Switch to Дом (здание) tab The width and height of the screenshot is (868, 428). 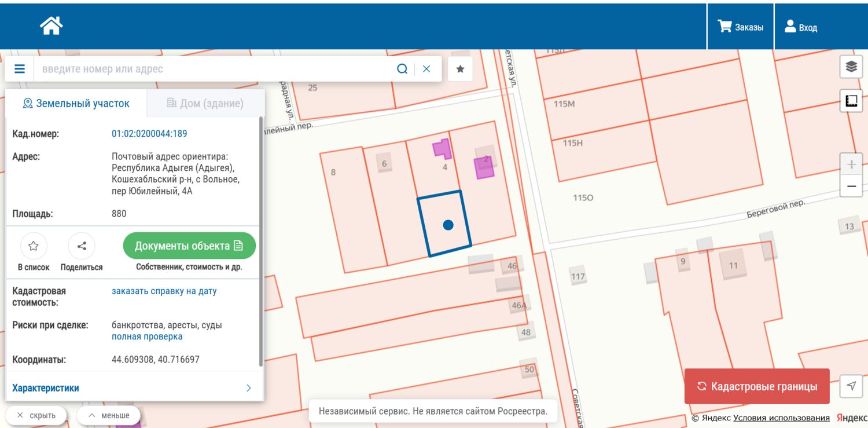click(x=205, y=104)
